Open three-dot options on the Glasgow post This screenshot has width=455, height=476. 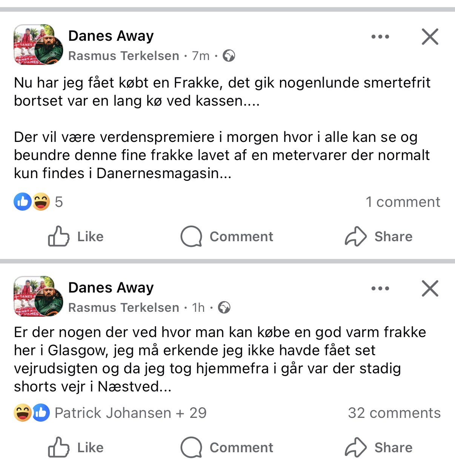(380, 288)
